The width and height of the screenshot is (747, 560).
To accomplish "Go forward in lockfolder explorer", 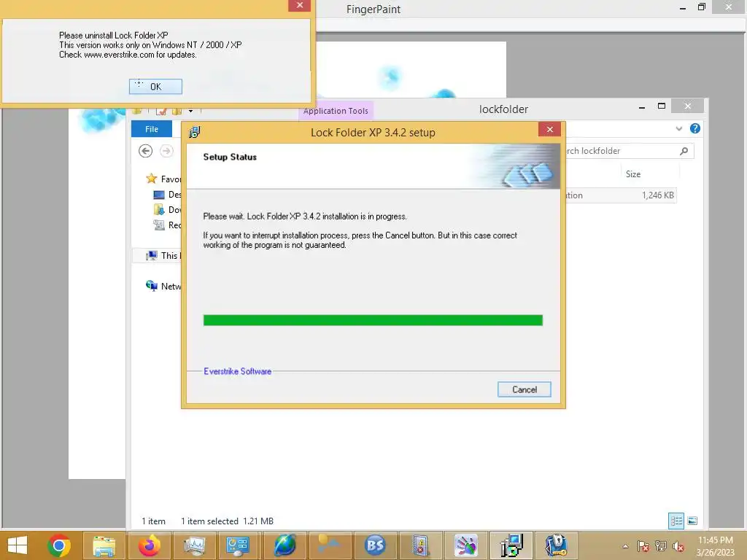I will click(166, 151).
